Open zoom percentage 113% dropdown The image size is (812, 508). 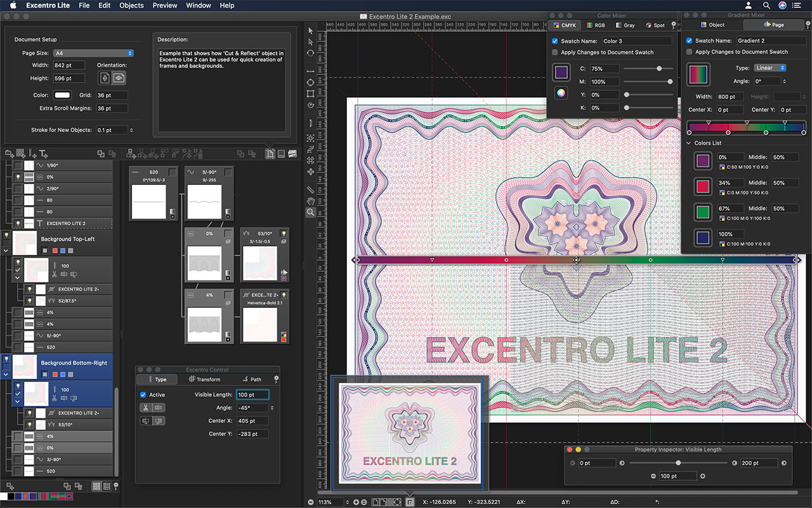(x=348, y=502)
